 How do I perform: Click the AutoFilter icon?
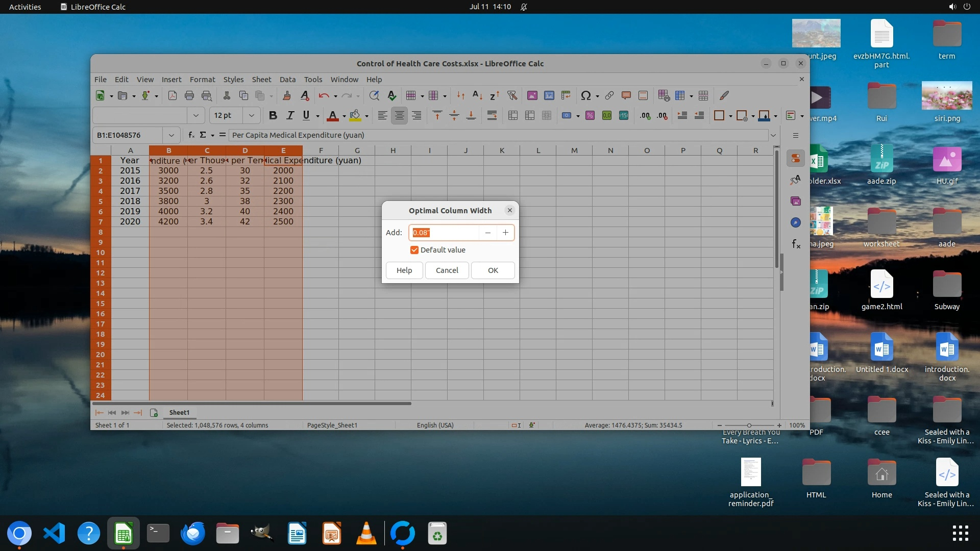pos(512,95)
